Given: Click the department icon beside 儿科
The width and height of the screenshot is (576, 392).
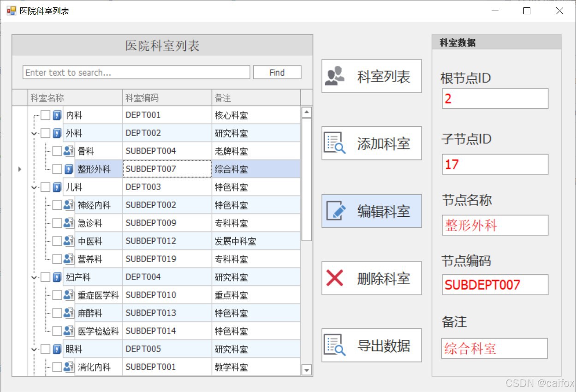Looking at the screenshot, I should click(x=57, y=187).
